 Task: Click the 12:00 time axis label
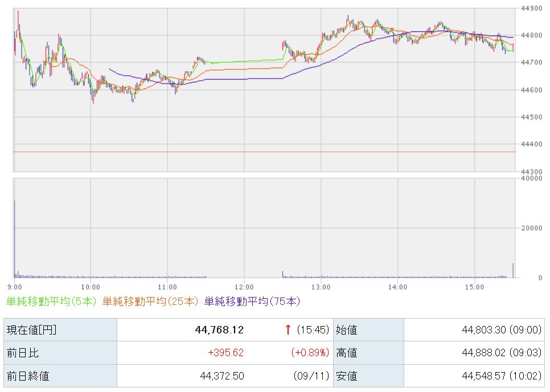244,286
